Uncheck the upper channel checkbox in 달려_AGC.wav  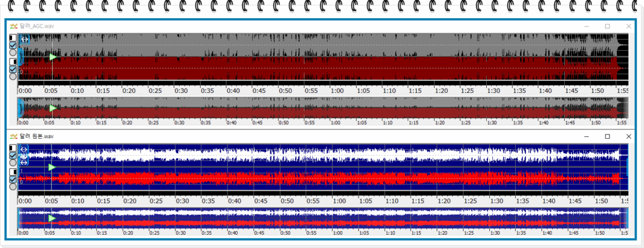(x=13, y=45)
